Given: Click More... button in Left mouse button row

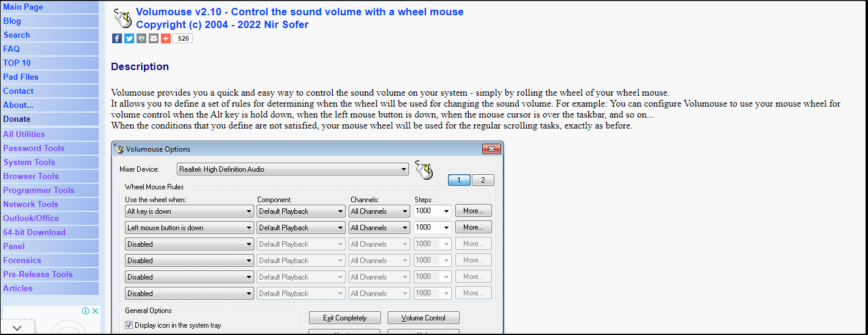Looking at the screenshot, I should [x=474, y=227].
